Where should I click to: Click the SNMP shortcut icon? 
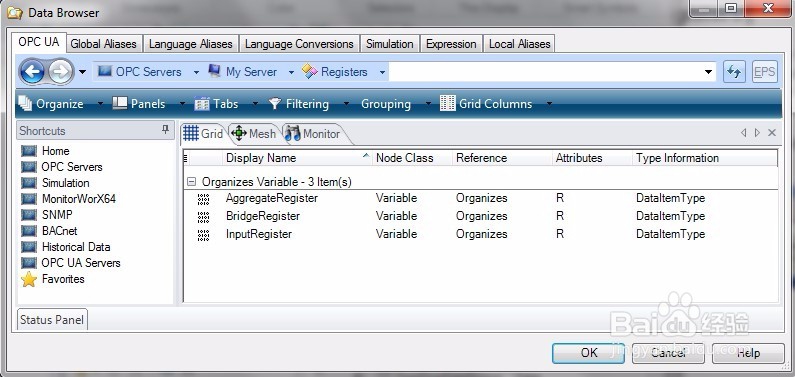[x=29, y=215]
